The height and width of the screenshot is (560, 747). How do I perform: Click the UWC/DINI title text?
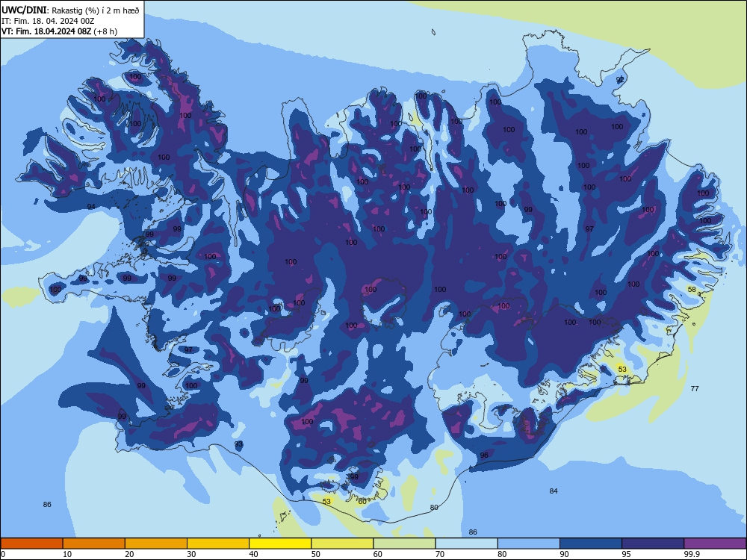pyautogui.click(x=24, y=10)
